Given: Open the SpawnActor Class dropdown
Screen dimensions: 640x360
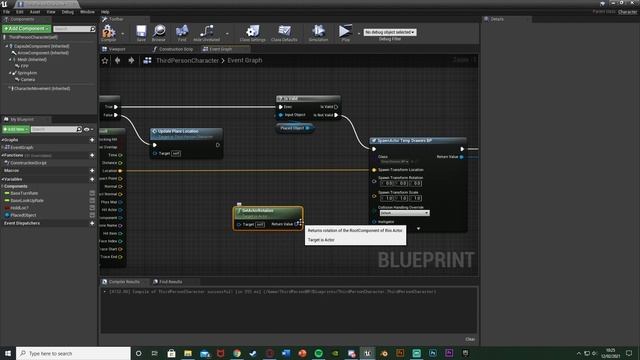Looking at the screenshot, I should coord(395,162).
